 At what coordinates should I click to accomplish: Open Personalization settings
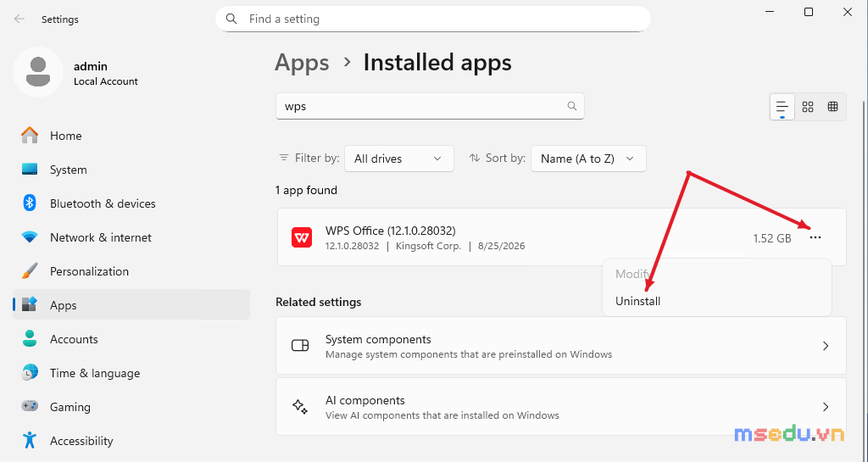[x=131, y=271]
